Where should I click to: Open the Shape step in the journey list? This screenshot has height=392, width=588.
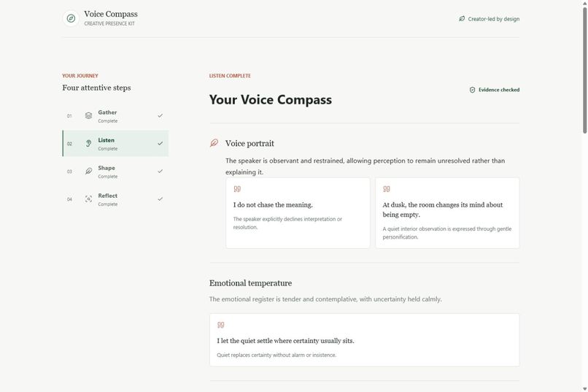[115, 172]
